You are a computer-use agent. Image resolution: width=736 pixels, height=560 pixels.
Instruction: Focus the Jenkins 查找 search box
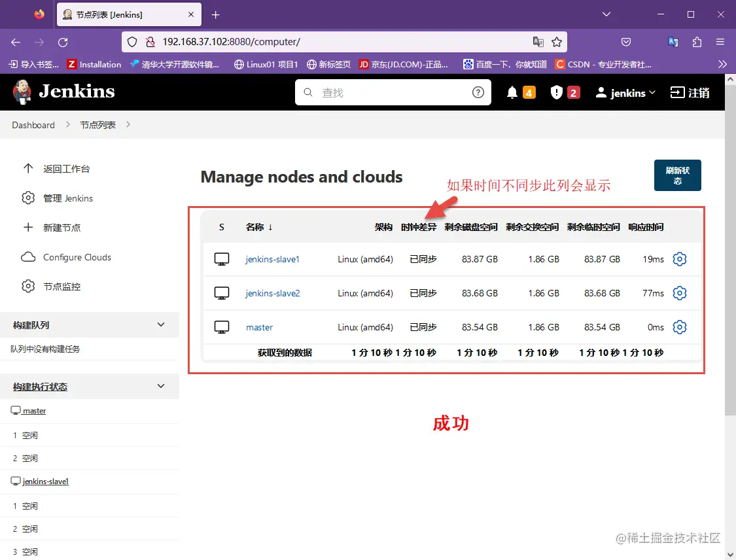pyautogui.click(x=393, y=92)
